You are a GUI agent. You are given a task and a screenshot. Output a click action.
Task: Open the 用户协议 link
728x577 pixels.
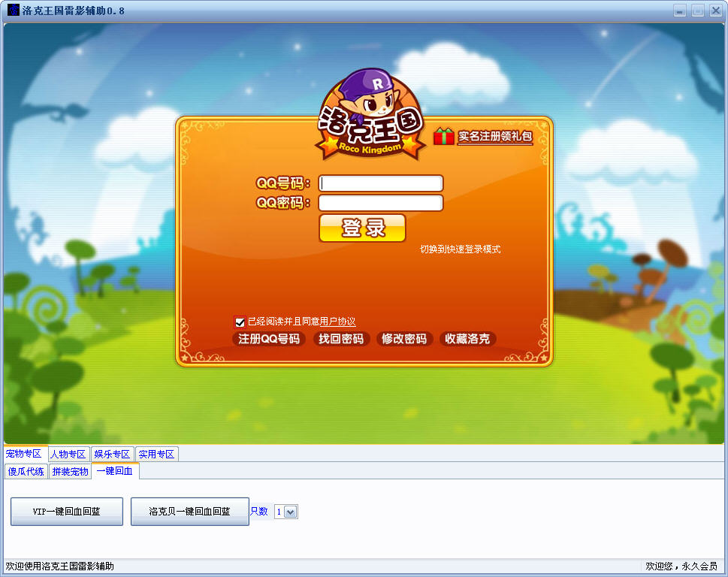(337, 322)
